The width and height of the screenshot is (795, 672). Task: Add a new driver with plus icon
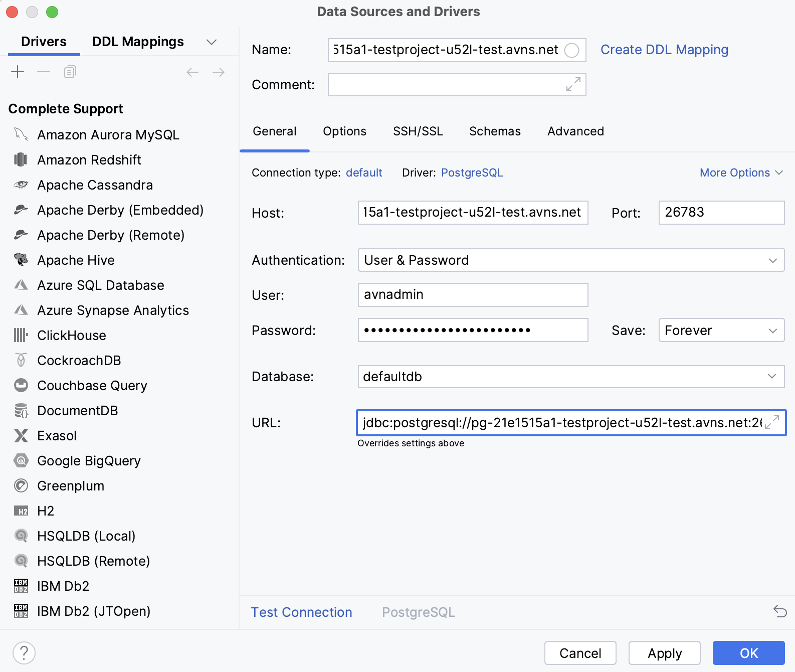tap(18, 72)
